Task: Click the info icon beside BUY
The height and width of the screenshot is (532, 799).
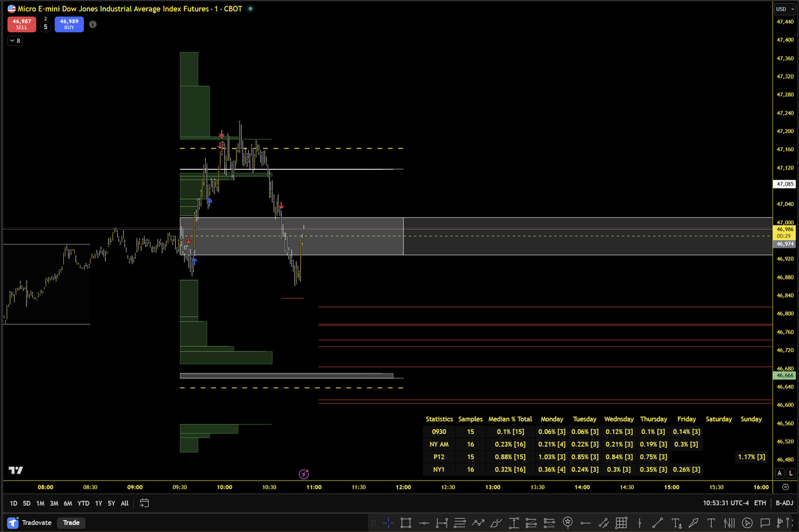Action: [93, 25]
